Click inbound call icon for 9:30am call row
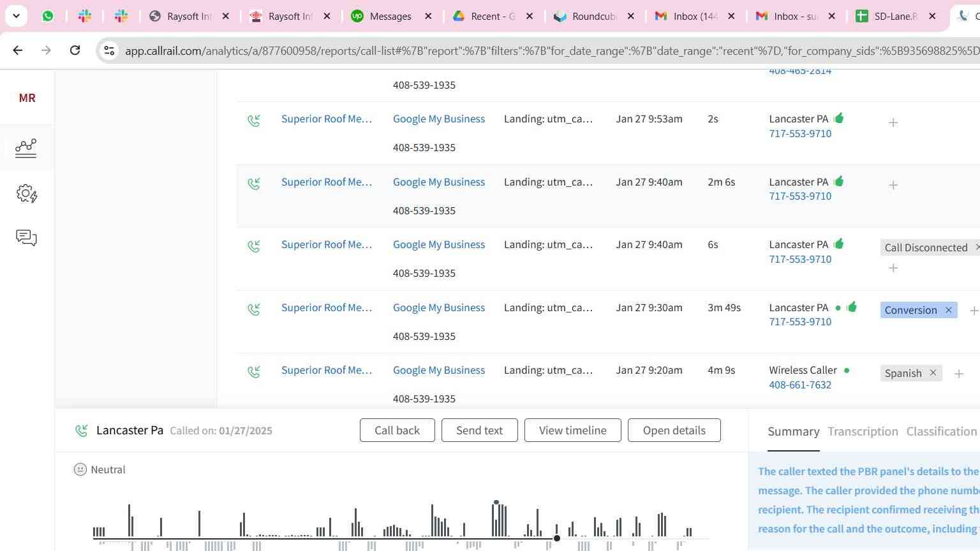This screenshot has width=980, height=551. 254,309
